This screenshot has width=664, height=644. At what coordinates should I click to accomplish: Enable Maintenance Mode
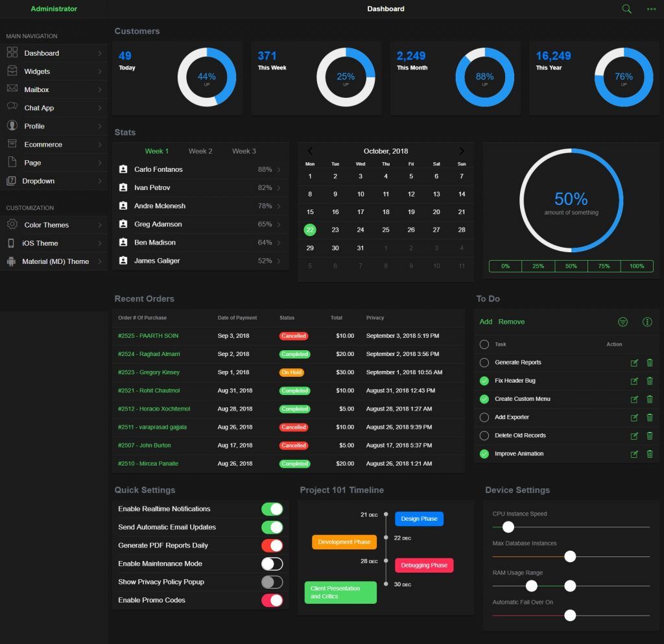pyautogui.click(x=272, y=564)
